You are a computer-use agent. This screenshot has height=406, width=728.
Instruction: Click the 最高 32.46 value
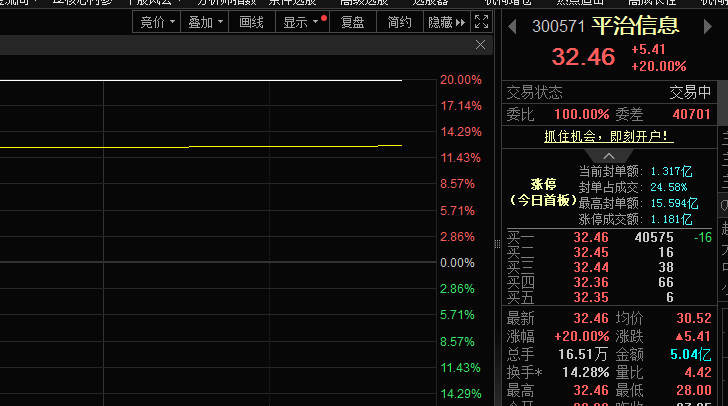coord(591,390)
